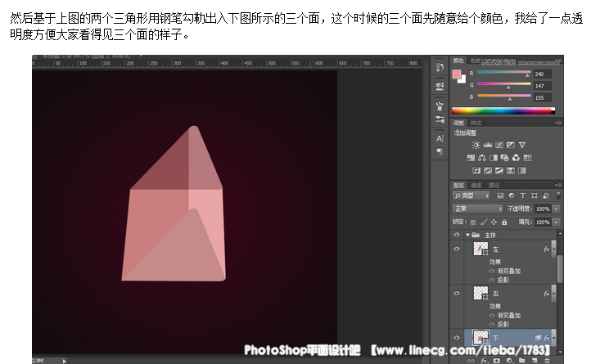Screen dimensions: 591x364
Task: Add a Brightness/Contrast adjustment
Action: [476, 145]
